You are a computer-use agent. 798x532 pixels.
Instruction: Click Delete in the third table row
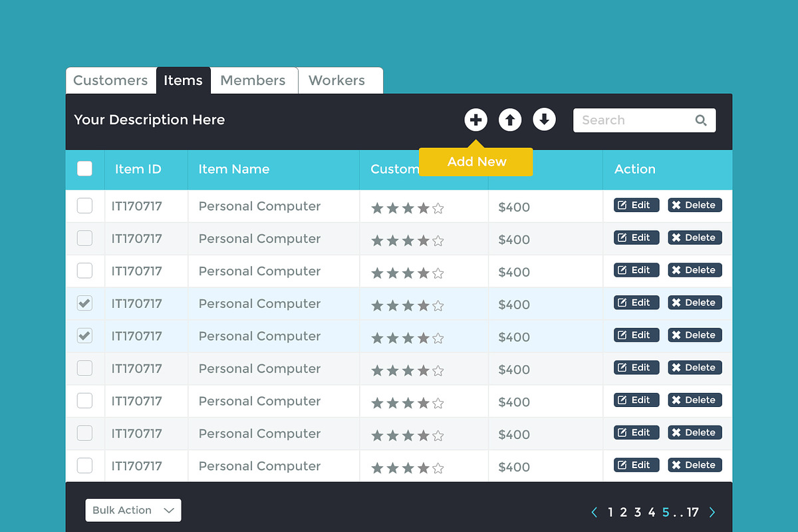(x=695, y=270)
